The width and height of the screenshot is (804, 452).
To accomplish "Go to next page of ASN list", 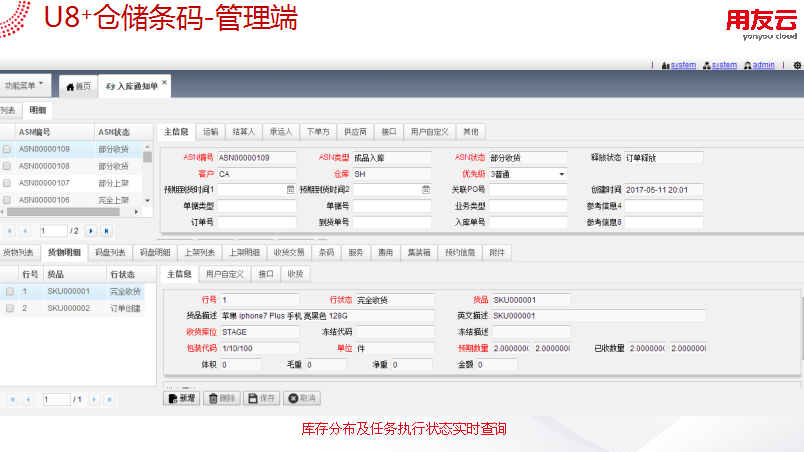I will [91, 231].
